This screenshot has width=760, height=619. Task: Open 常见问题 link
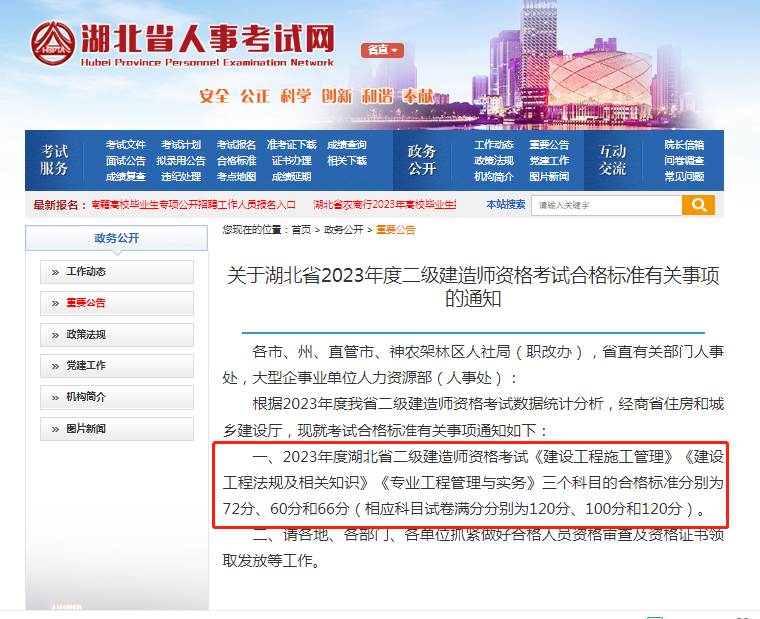(x=684, y=176)
